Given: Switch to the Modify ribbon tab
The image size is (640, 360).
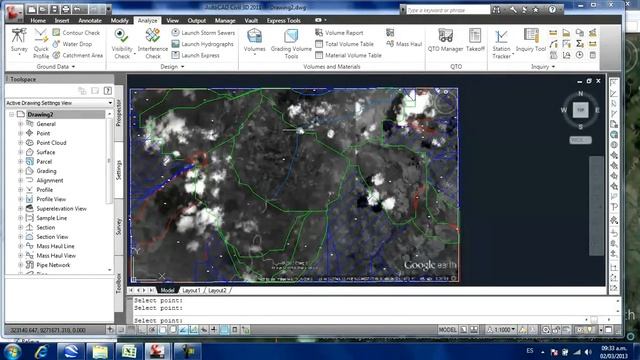Looking at the screenshot, I should click(x=120, y=20).
